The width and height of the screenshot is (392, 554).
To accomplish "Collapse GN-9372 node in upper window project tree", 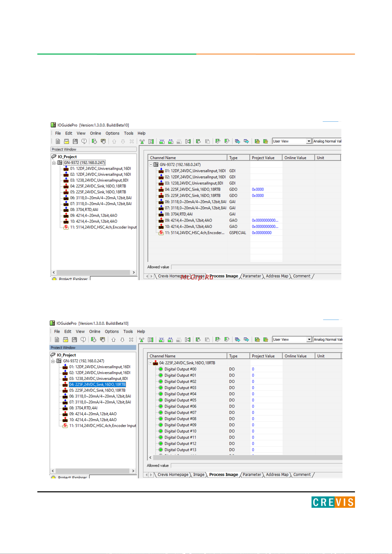I will pyautogui.click(x=54, y=163).
